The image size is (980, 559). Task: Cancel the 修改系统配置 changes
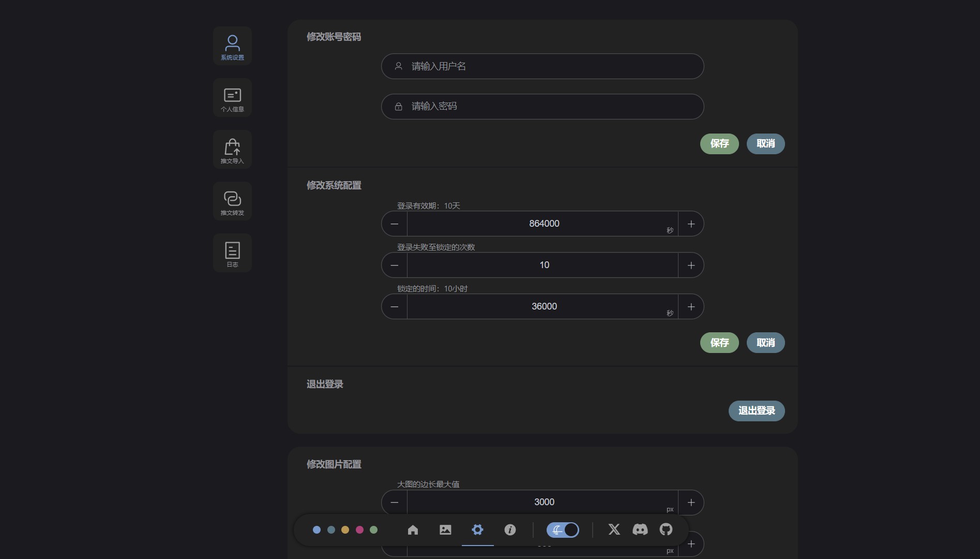coord(765,343)
